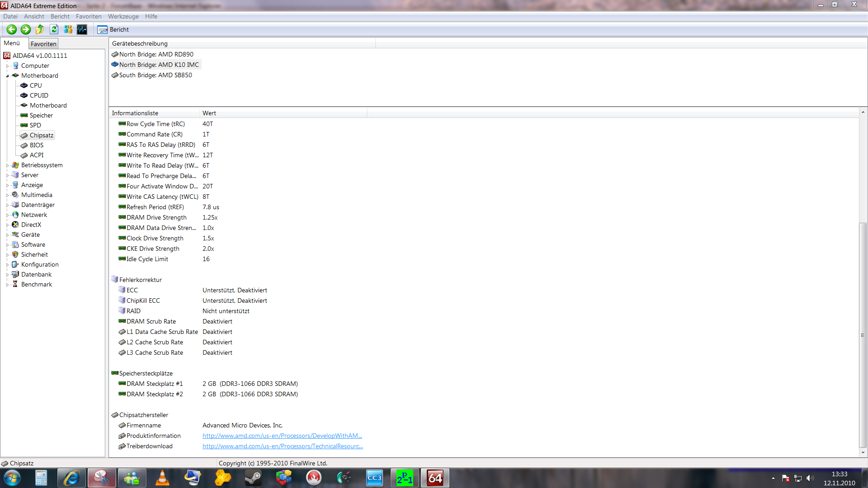Viewport: 868px width, 488px height.
Task: Click the vertical scrollbar in info list
Action: coord(863,334)
